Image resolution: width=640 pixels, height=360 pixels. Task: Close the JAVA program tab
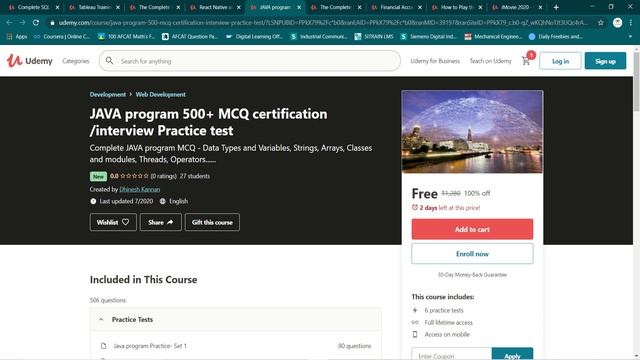pos(299,7)
